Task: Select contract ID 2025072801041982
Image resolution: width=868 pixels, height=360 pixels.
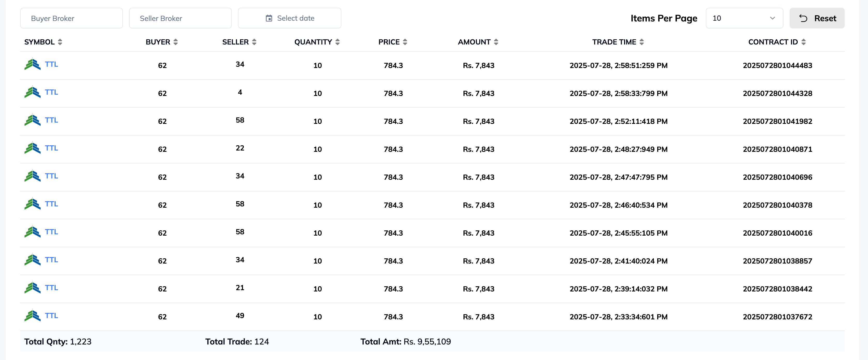Action: point(777,121)
